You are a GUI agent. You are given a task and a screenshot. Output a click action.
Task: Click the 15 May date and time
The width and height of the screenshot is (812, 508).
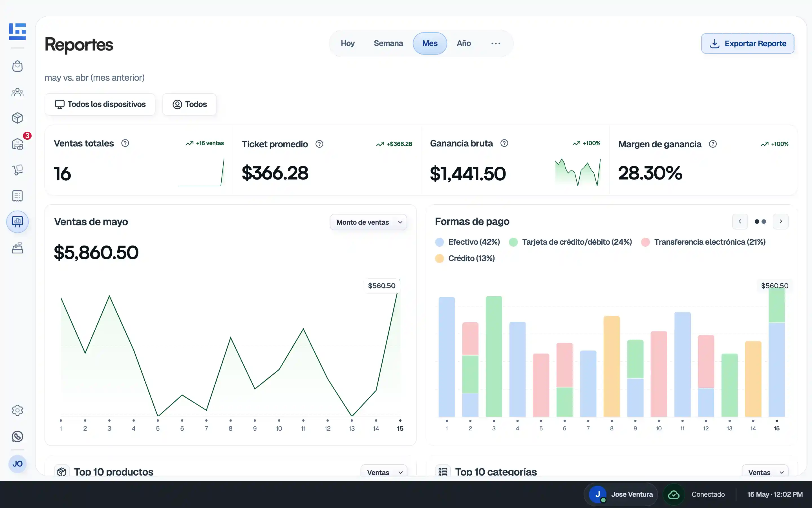coord(775,494)
